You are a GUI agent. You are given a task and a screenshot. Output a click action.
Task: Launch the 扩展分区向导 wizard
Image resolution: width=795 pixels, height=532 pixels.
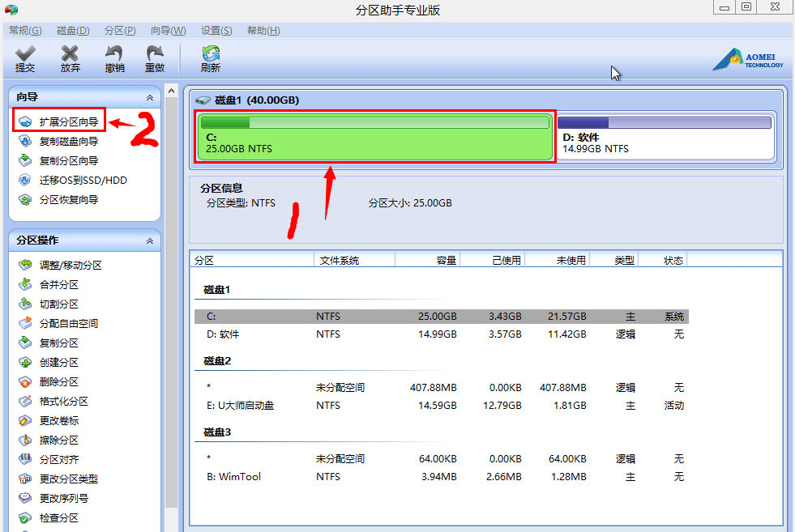coord(69,122)
